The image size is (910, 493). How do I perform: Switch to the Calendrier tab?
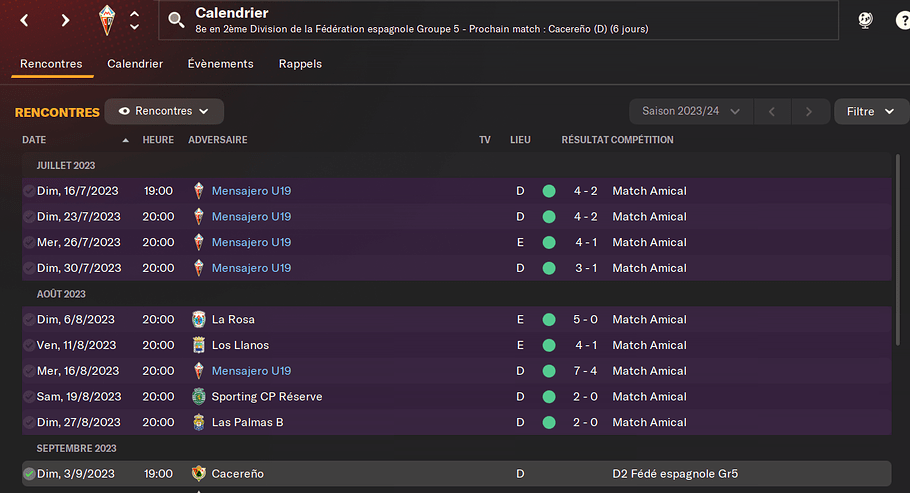(x=135, y=64)
